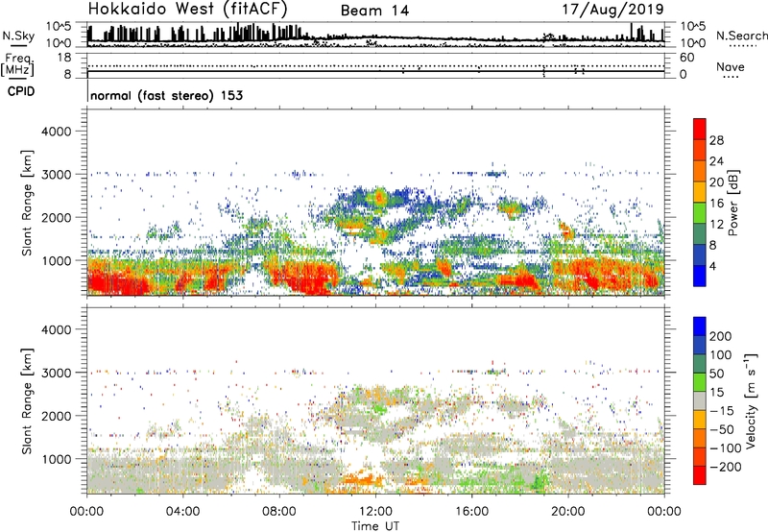Click the '04:00' time tick label
Screen dimensions: 768x532
(182, 512)
